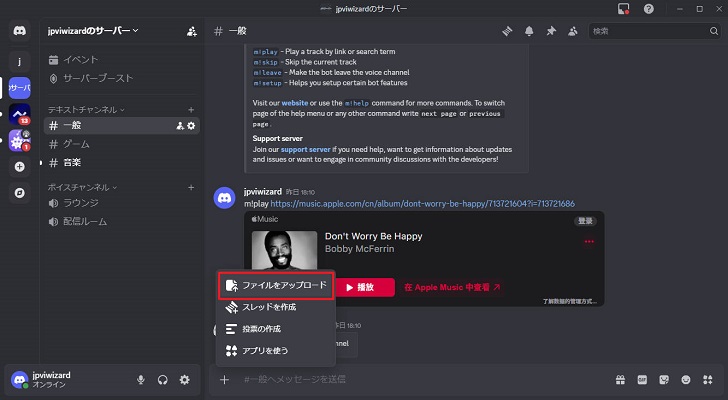
Task: Click the jpviwizard message avatar
Action: (x=224, y=198)
